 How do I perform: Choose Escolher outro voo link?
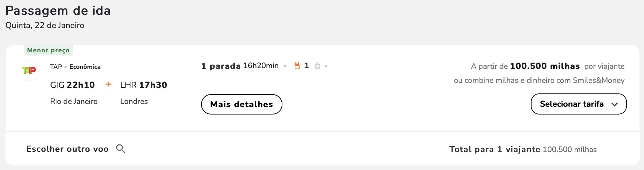click(x=67, y=149)
